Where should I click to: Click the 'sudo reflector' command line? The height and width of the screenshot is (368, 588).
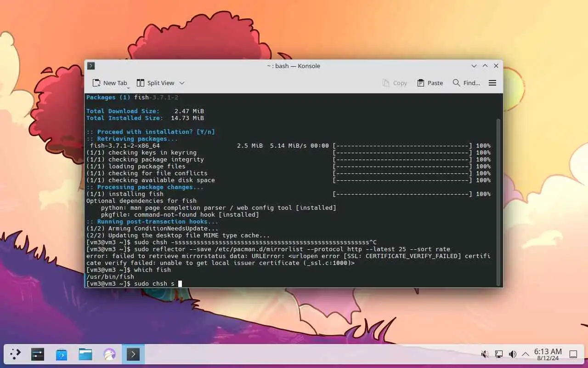(268, 249)
